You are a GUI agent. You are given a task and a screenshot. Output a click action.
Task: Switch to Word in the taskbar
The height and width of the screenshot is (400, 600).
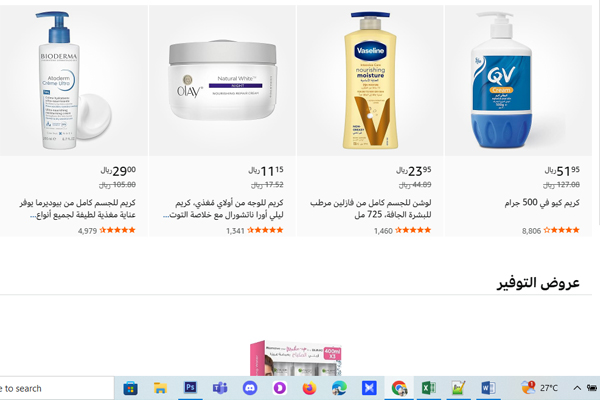(489, 388)
